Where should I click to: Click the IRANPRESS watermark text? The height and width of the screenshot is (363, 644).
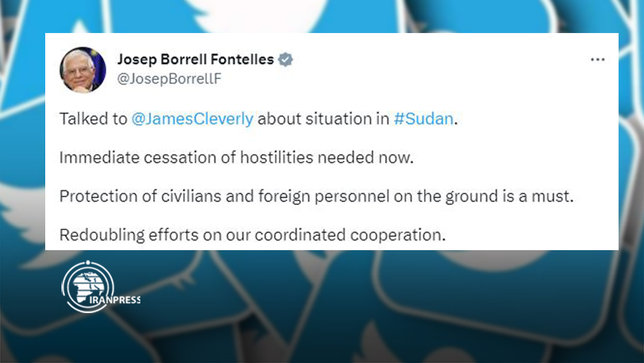tap(114, 300)
